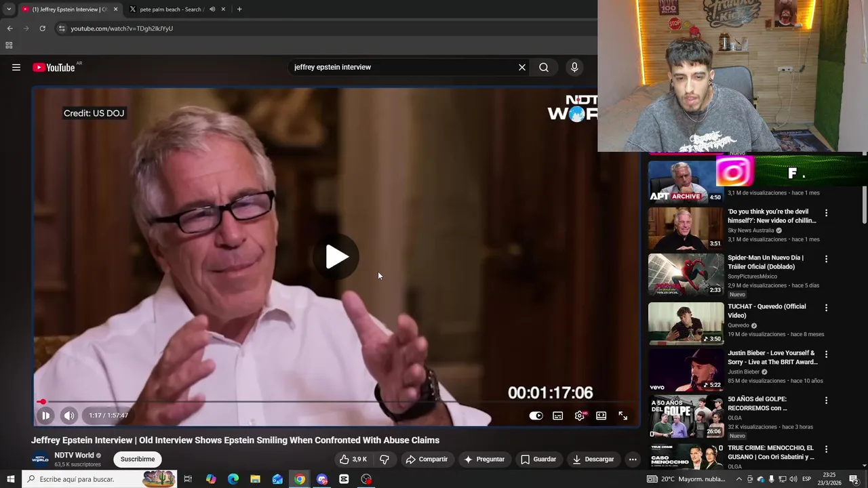Open the NDTV World channel avatar

coord(41,459)
